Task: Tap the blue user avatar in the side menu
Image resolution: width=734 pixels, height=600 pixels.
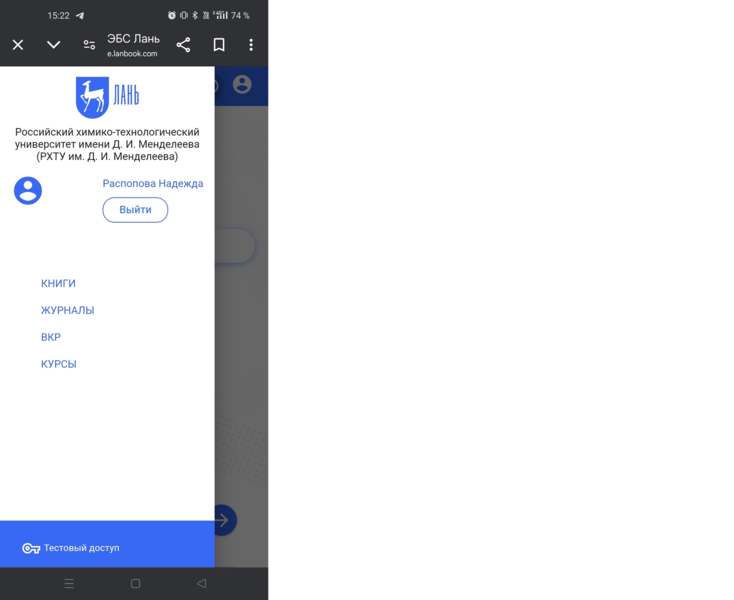Action: (28, 191)
